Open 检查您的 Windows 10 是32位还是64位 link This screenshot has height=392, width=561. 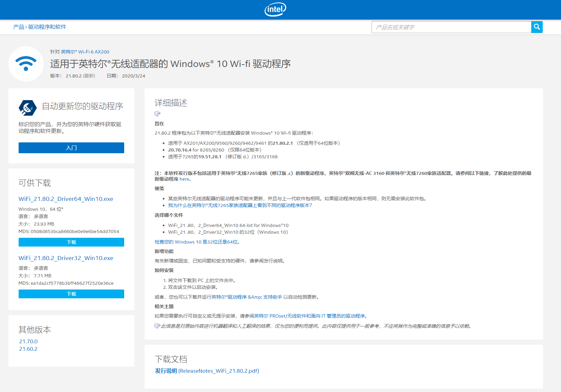click(196, 242)
